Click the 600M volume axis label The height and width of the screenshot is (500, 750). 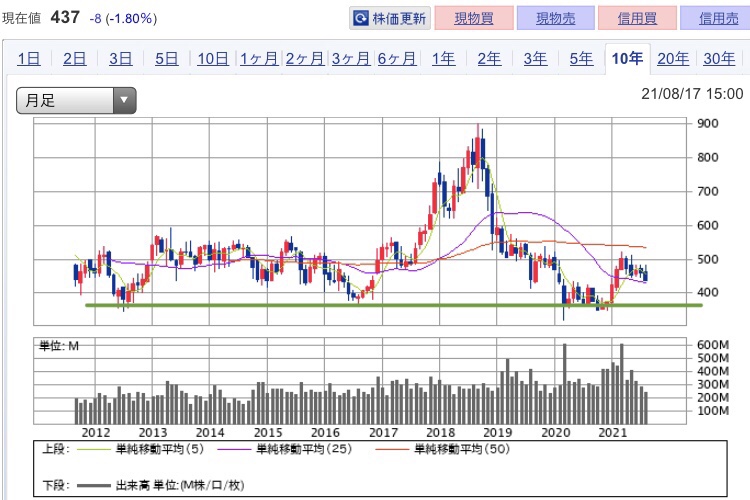click(x=713, y=345)
